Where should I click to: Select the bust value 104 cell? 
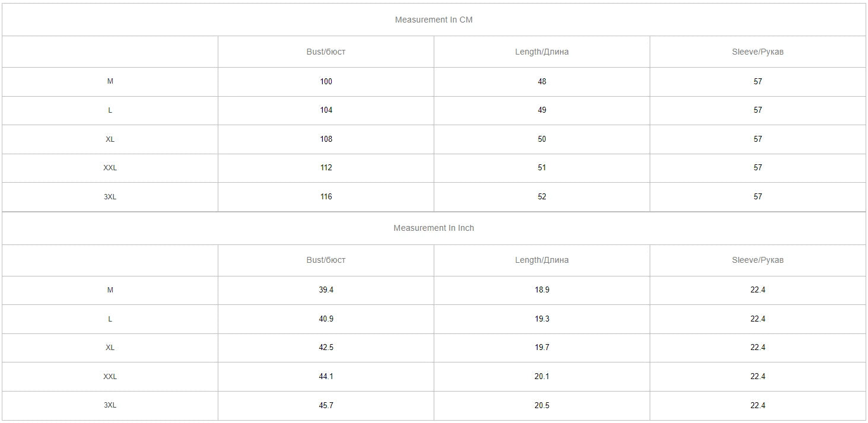click(326, 110)
